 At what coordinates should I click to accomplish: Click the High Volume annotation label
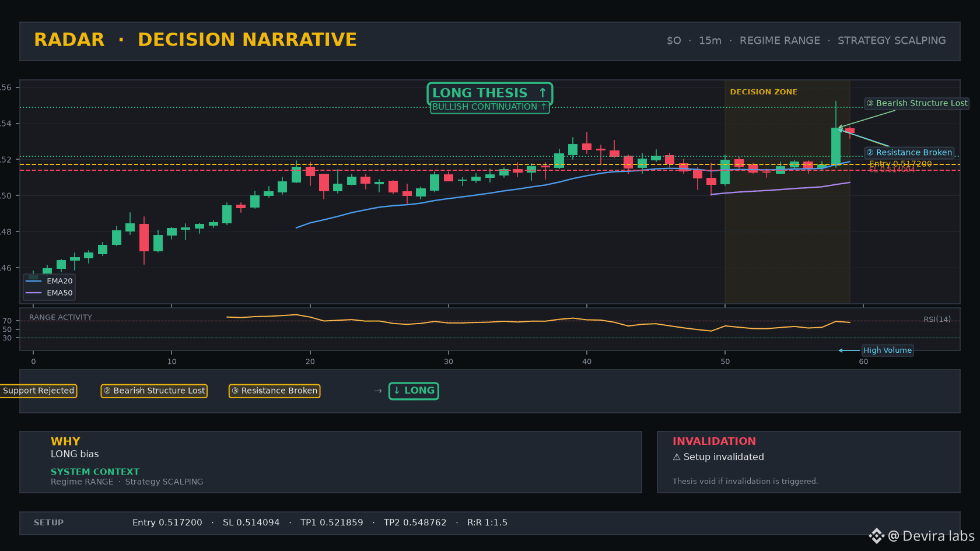click(x=887, y=350)
